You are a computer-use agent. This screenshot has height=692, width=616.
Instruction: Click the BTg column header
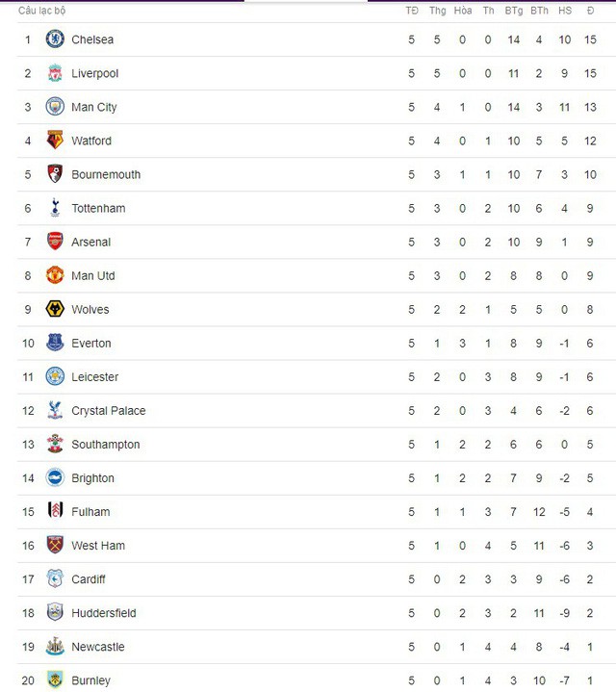coord(514,11)
